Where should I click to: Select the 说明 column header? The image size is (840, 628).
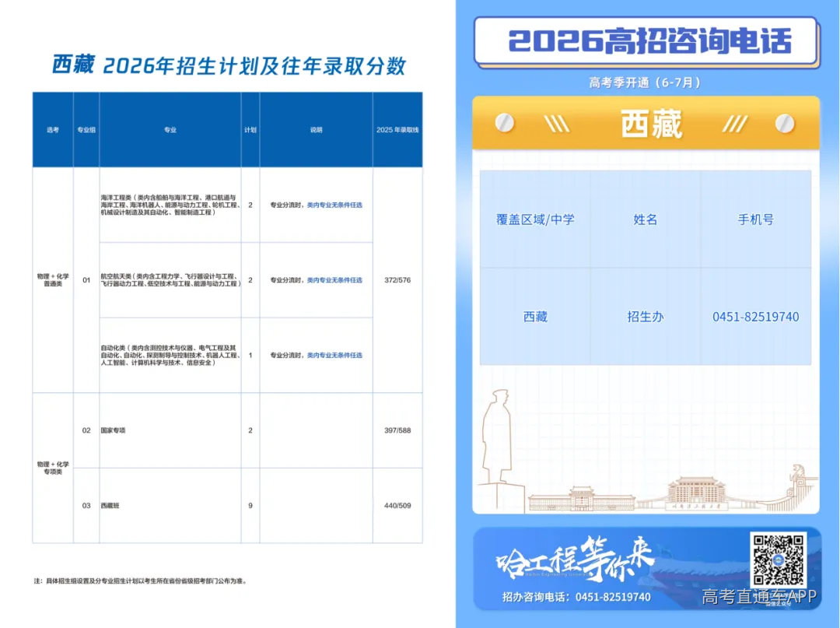[316, 130]
